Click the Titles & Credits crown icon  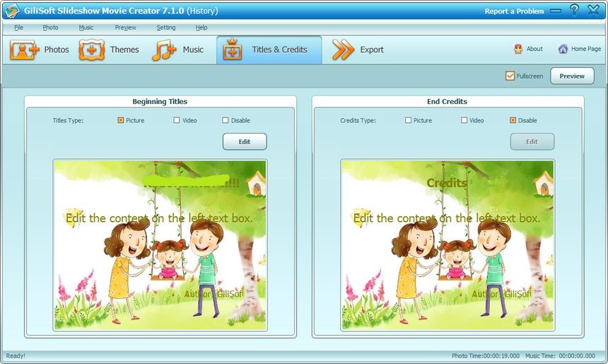coord(233,49)
